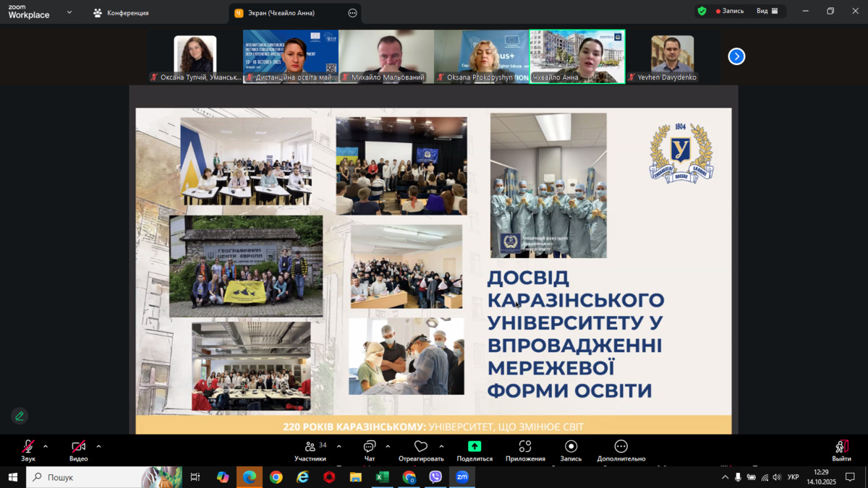
Task: Expand video options arrow next to Видео
Action: tap(98, 447)
